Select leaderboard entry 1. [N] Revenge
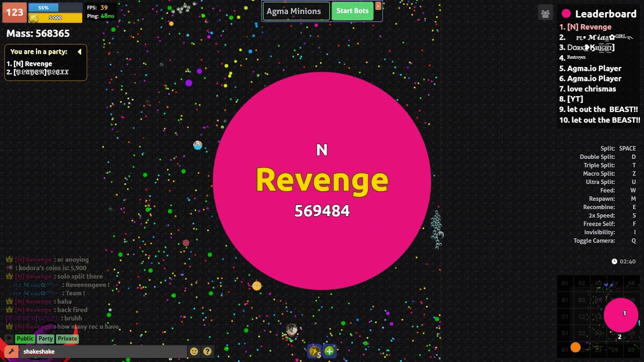This screenshot has width=644, height=362. [585, 27]
